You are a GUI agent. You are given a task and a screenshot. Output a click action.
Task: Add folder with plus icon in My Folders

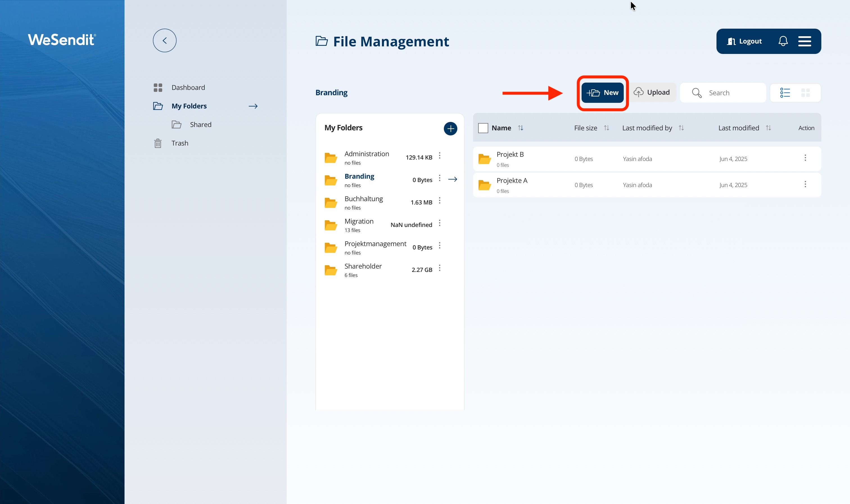(x=450, y=128)
